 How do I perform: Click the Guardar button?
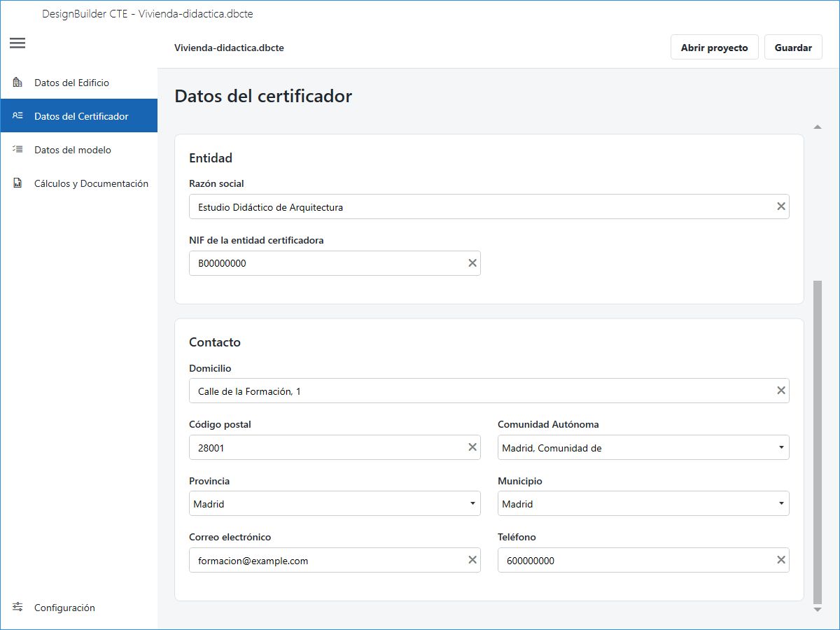pyautogui.click(x=793, y=48)
